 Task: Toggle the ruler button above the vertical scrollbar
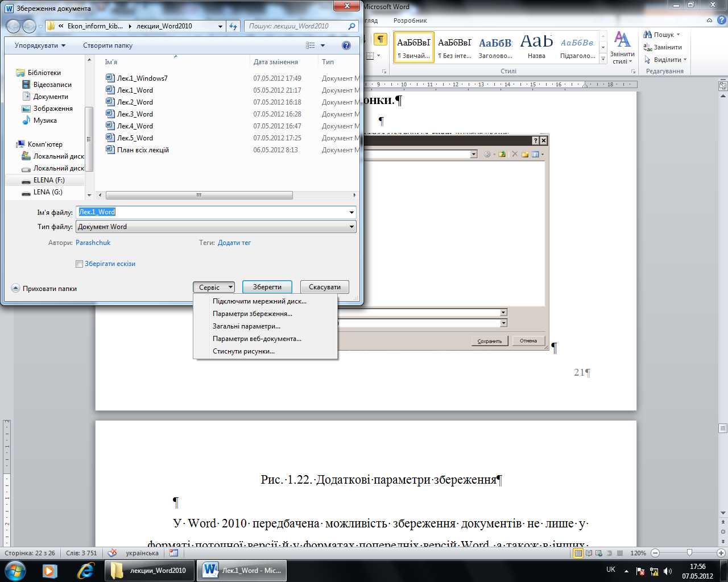723,86
